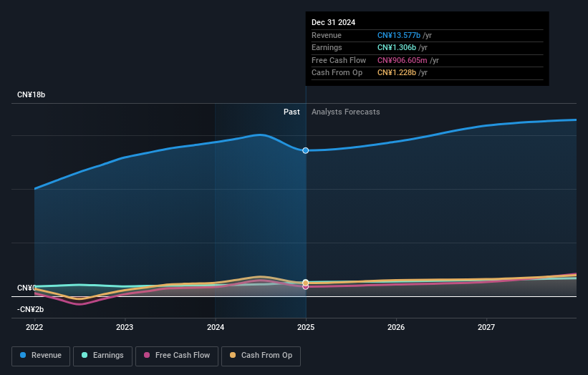Click the Past section label

pyautogui.click(x=291, y=112)
